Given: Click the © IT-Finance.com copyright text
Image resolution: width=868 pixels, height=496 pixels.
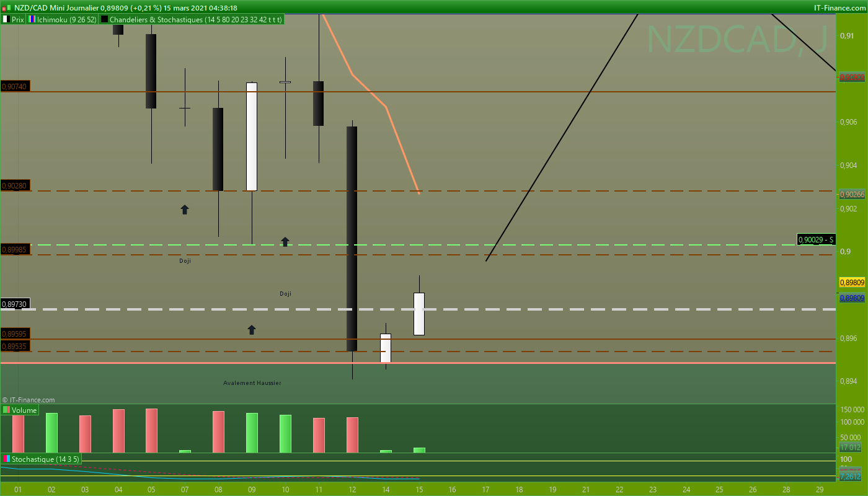Looking at the screenshot, I should (x=29, y=400).
